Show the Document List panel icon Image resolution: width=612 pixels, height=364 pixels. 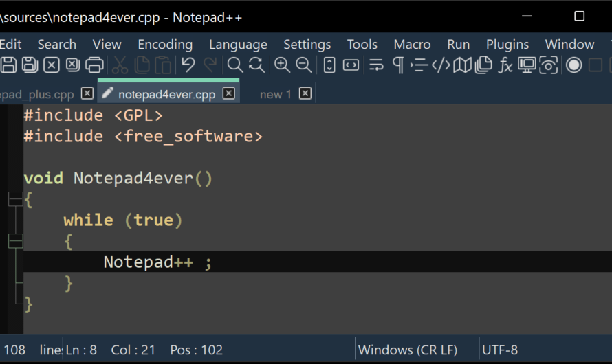click(483, 65)
